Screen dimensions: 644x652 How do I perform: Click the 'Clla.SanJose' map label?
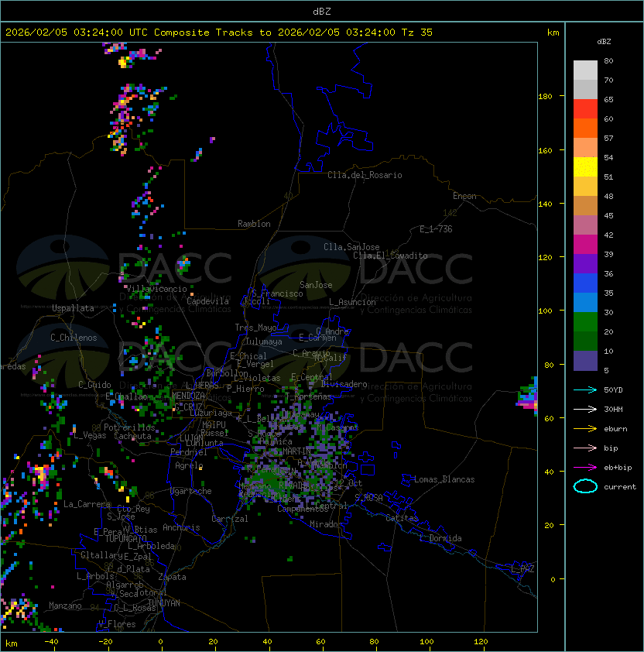point(351,247)
